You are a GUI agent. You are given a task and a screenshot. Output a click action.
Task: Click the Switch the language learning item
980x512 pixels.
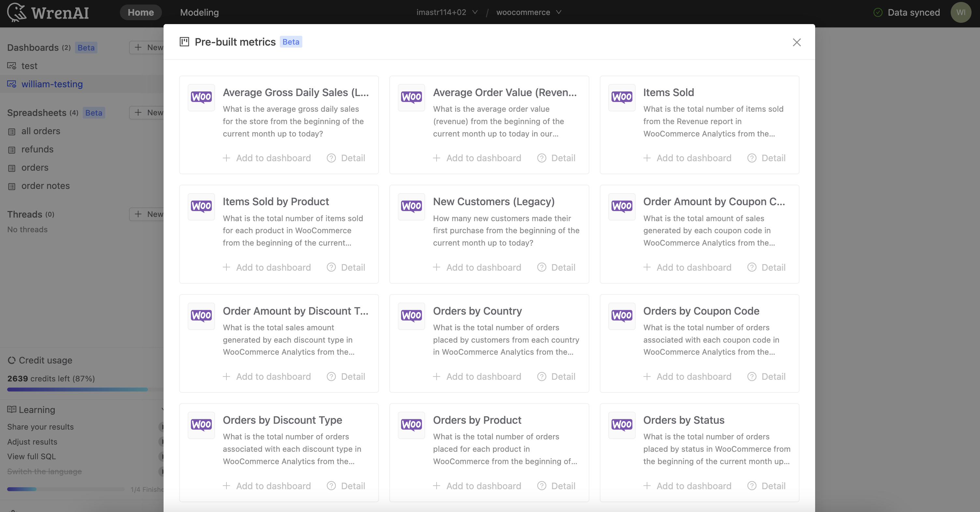[x=45, y=471]
